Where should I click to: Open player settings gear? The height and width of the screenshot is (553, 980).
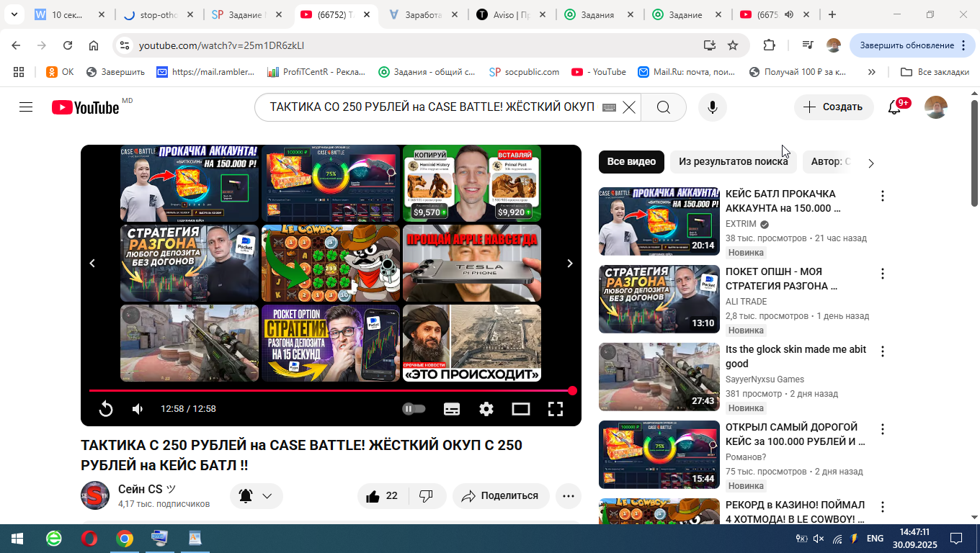pos(486,409)
